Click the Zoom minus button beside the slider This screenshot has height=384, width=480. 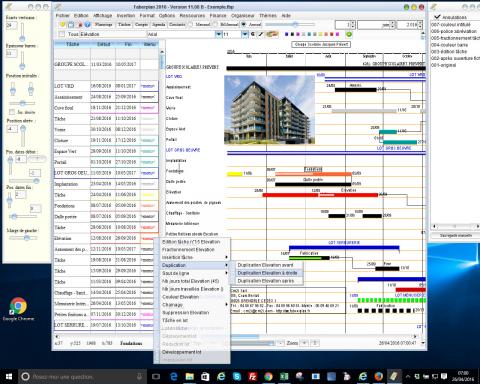(280, 343)
